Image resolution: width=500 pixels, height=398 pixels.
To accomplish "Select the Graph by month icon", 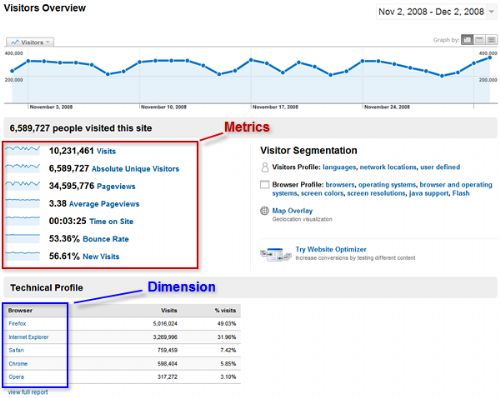I will point(491,40).
